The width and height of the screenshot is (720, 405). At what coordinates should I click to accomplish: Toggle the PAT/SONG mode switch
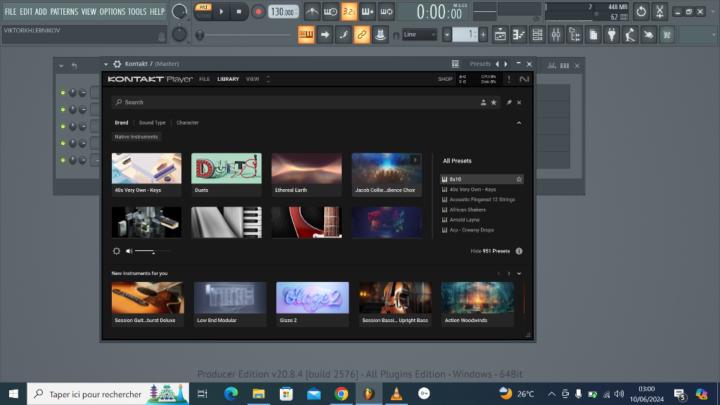point(204,12)
